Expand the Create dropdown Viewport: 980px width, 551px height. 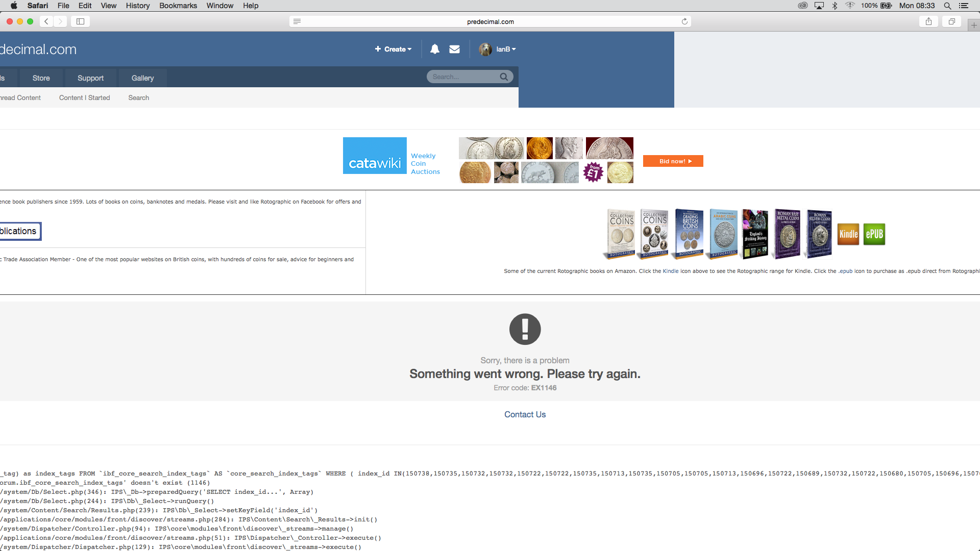coord(393,49)
